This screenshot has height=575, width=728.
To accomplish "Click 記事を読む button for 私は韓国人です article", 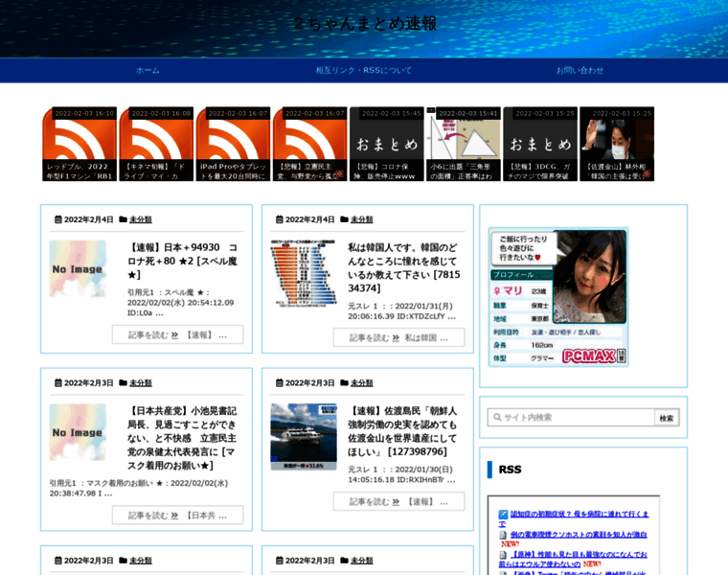I will click(398, 338).
